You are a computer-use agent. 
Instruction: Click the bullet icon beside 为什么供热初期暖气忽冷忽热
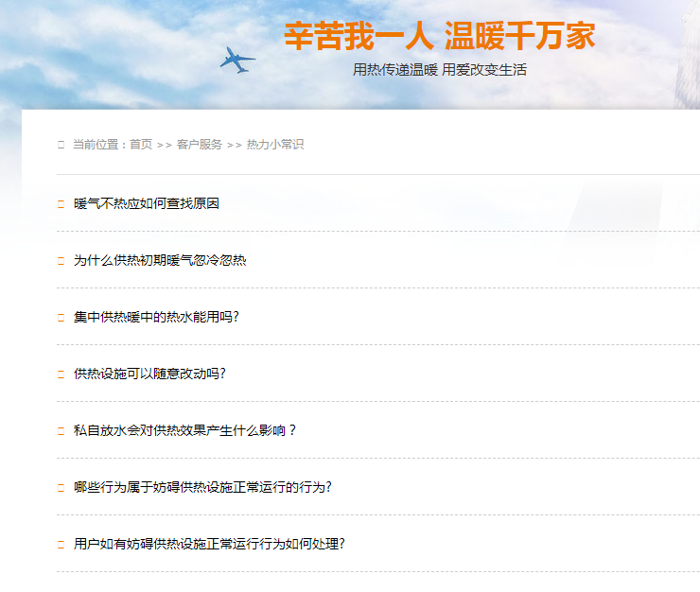[x=61, y=261]
